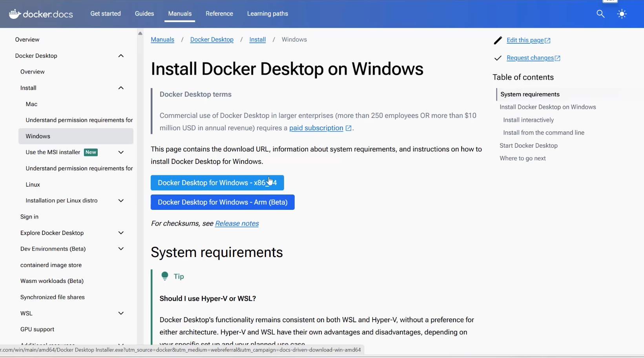
Task: Expand the Explore Docker Desktop chevron
Action: (x=121, y=233)
